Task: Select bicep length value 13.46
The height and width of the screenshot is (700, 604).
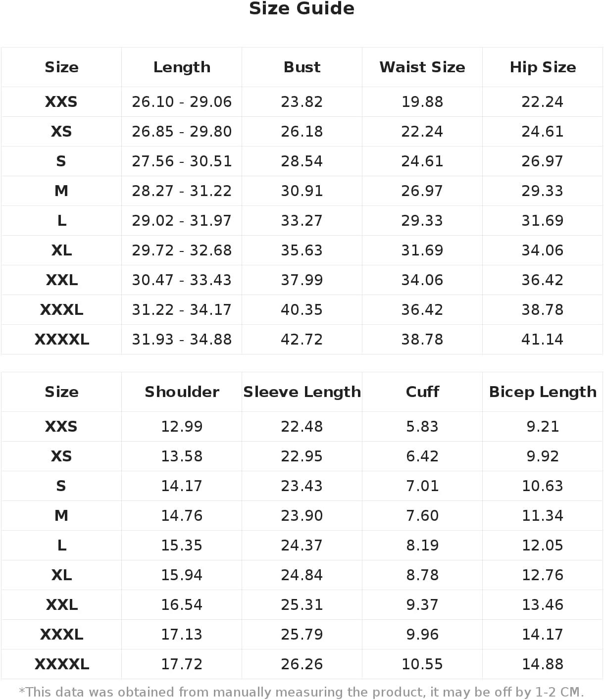Action: pyautogui.click(x=543, y=605)
